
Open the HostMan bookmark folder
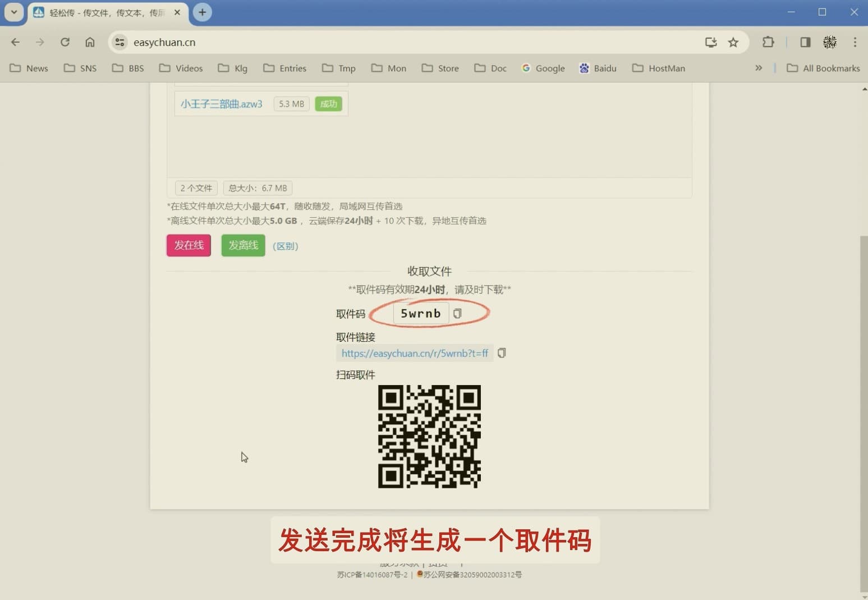click(659, 68)
